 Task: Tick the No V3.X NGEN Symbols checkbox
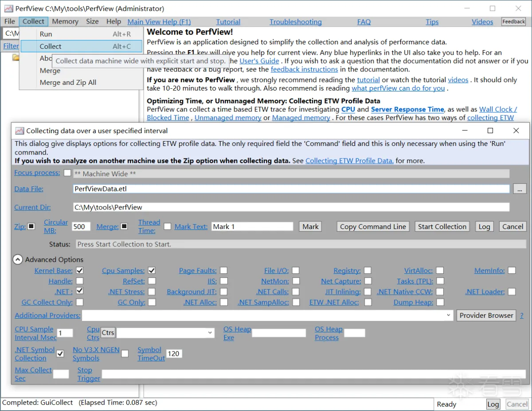pyautogui.click(x=125, y=354)
